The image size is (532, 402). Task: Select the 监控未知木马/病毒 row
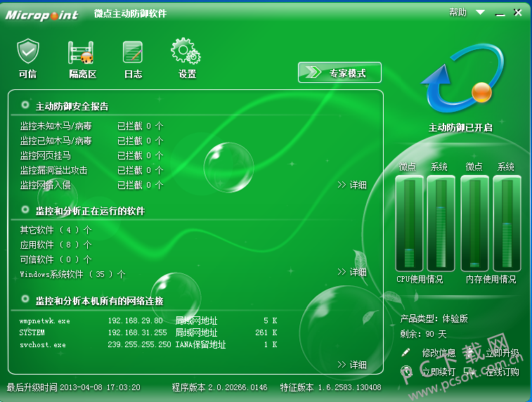(91, 127)
